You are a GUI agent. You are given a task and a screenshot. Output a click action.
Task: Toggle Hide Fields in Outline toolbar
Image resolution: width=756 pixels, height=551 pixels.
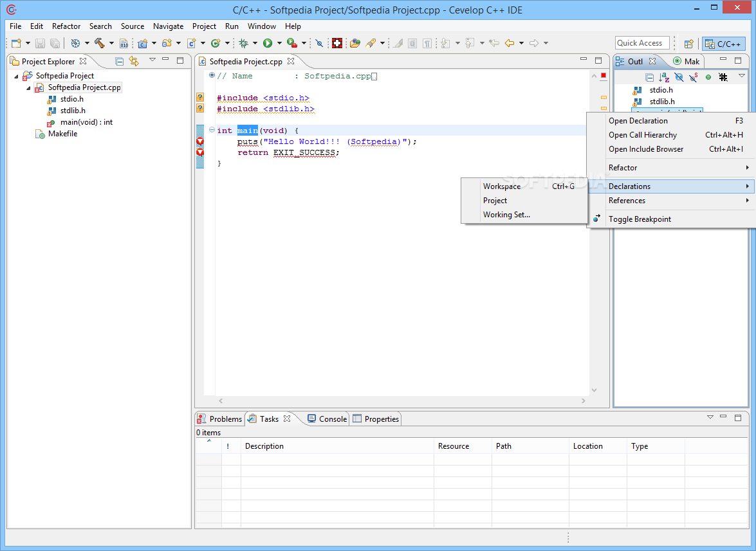pyautogui.click(x=679, y=77)
